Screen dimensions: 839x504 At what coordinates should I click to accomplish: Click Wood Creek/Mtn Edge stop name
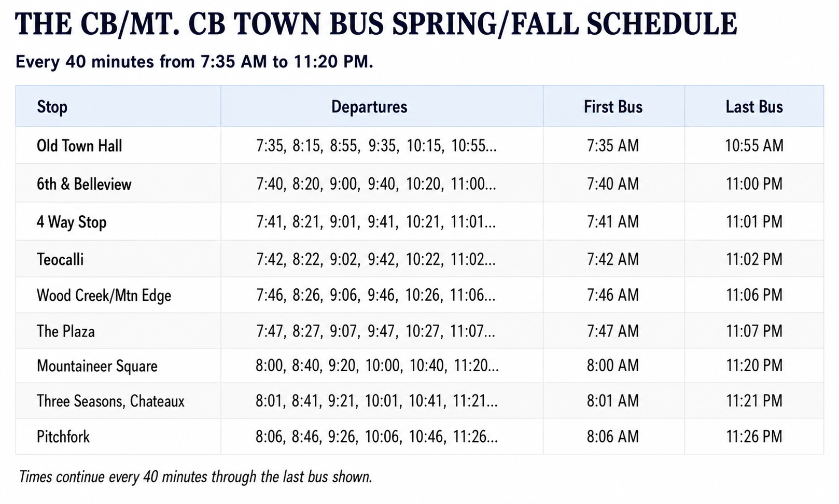coord(104,295)
